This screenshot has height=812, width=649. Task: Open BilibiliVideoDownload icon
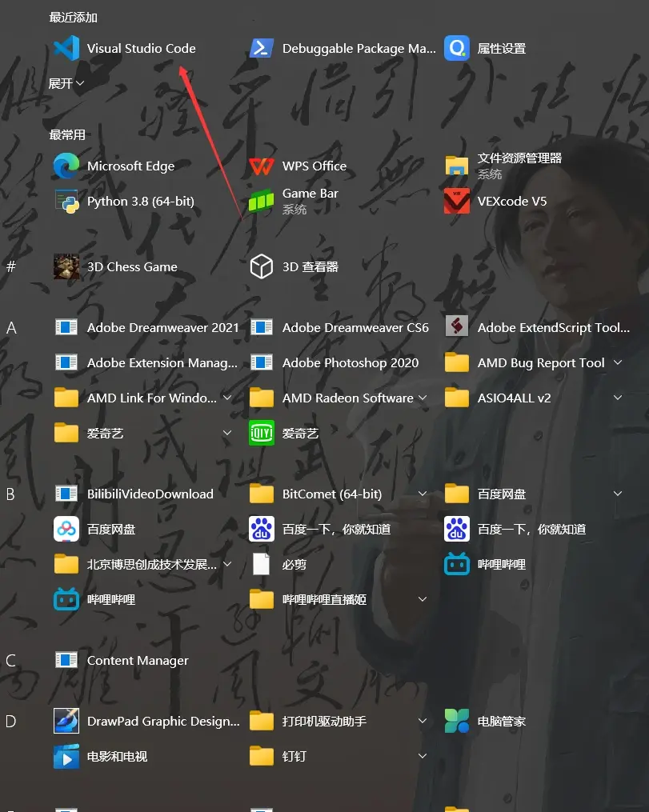[66, 494]
